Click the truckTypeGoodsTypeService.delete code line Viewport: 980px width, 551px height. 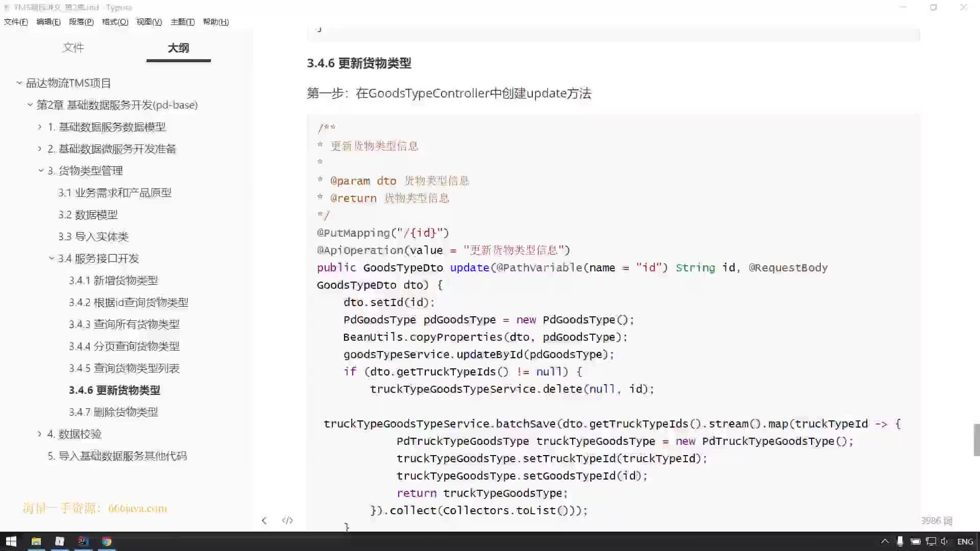511,389
